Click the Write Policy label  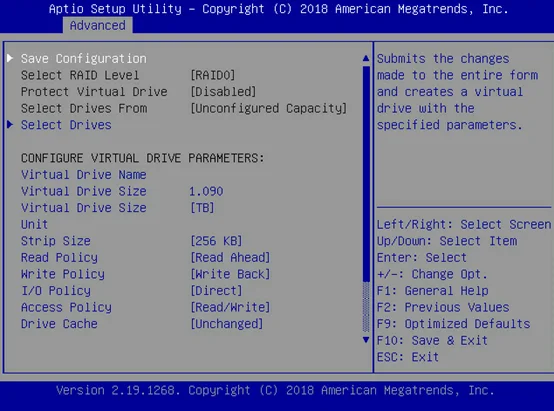[x=63, y=274]
